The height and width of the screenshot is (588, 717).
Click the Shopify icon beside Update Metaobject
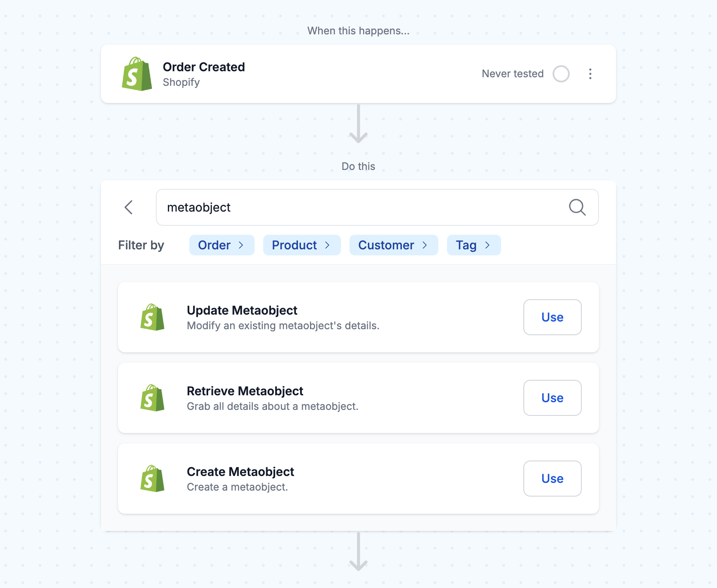(152, 317)
